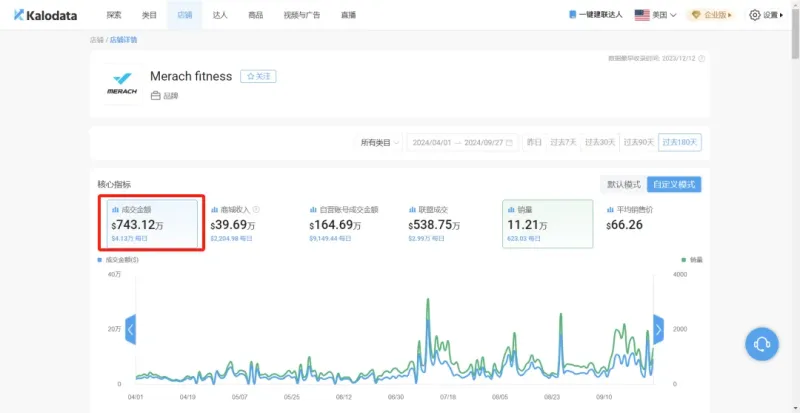Go to the 达人 navigation tab
Image resolution: width=800 pixels, height=413 pixels.
coord(220,15)
